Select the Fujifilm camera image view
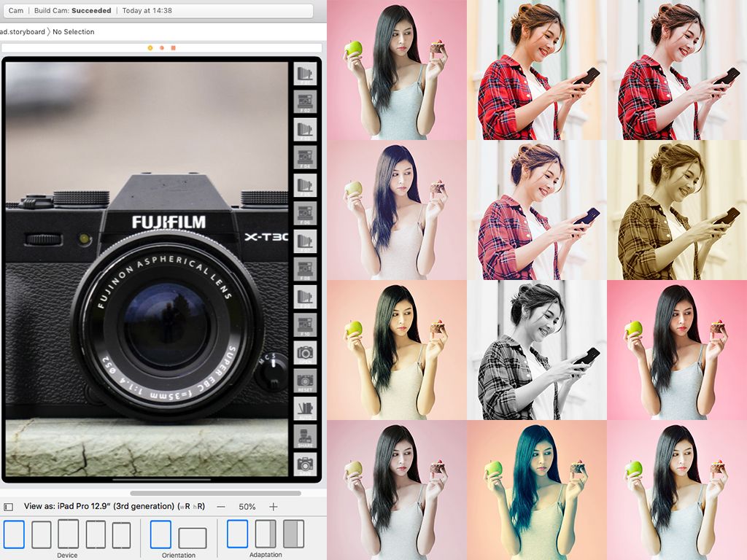Image resolution: width=747 pixels, height=560 pixels. [147, 269]
